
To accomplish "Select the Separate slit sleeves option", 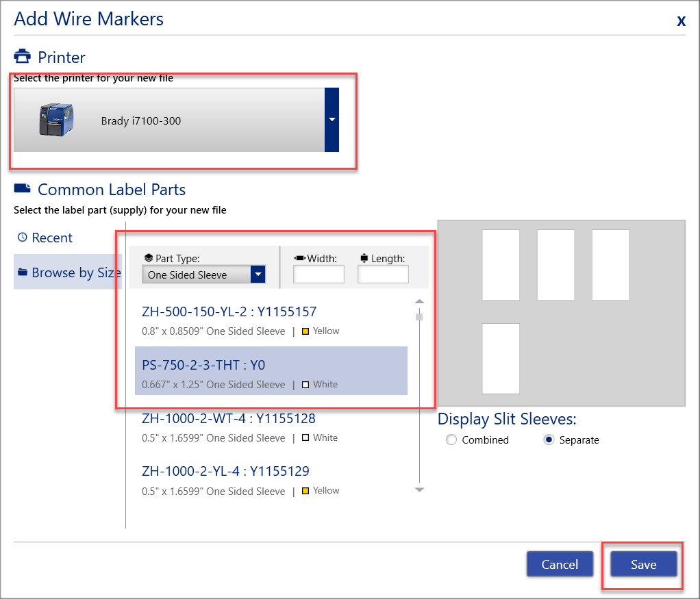I will point(549,440).
